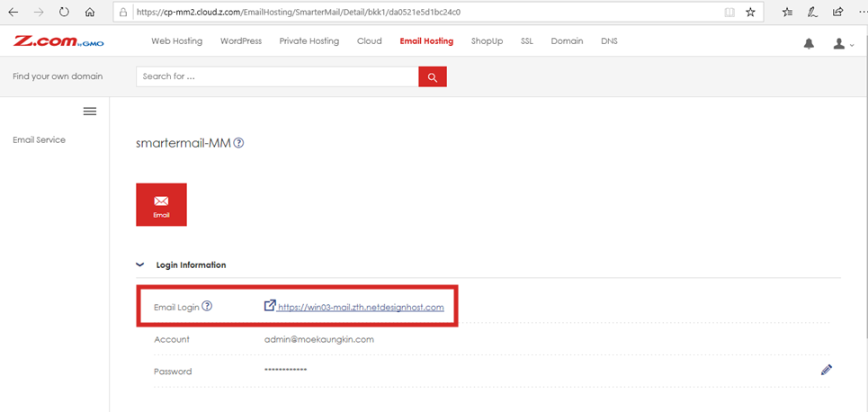This screenshot has height=412, width=868.
Task: Open the browser home page icon
Action: [90, 13]
